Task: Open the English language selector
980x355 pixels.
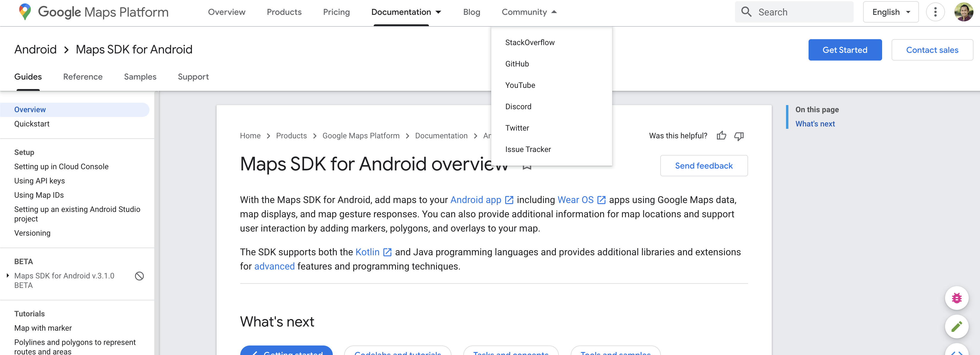Action: (x=890, y=12)
